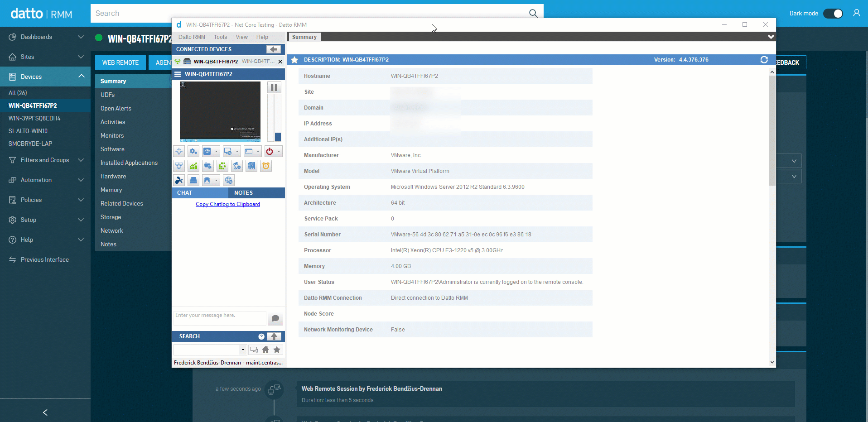This screenshot has height=422, width=868.
Task: Click the crosshair target icon in agent toolbar
Action: click(179, 152)
